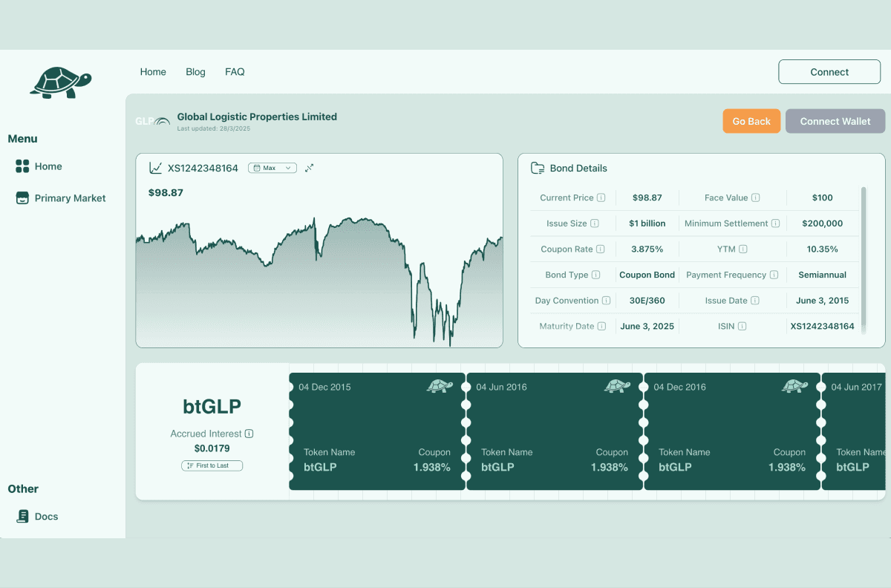Show info tooltip for Issue Date

[x=755, y=301]
